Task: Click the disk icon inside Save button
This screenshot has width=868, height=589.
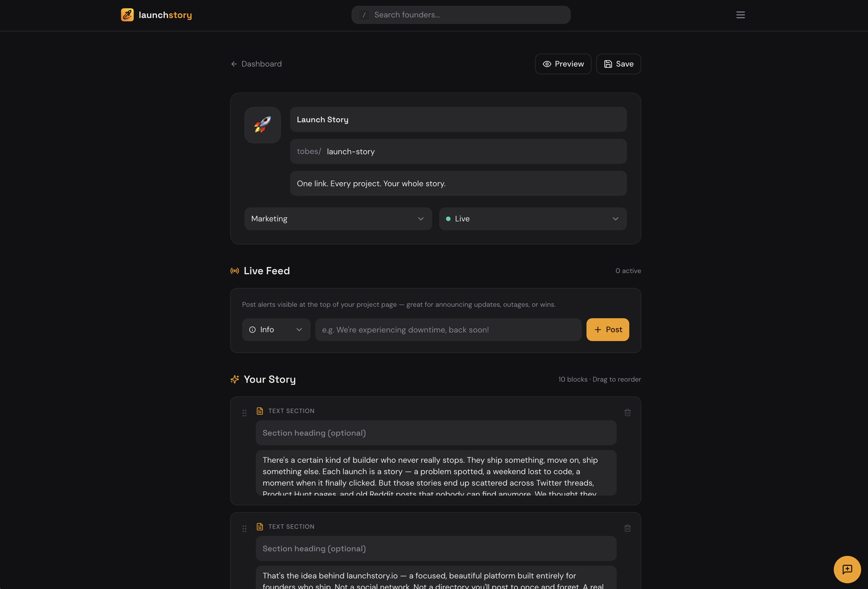Action: click(x=607, y=64)
